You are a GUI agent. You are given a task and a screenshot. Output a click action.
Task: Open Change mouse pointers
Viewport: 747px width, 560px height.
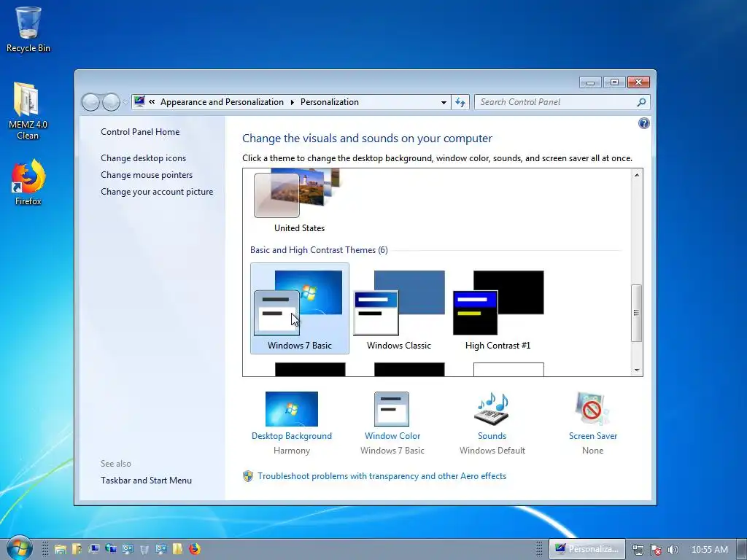click(x=147, y=175)
